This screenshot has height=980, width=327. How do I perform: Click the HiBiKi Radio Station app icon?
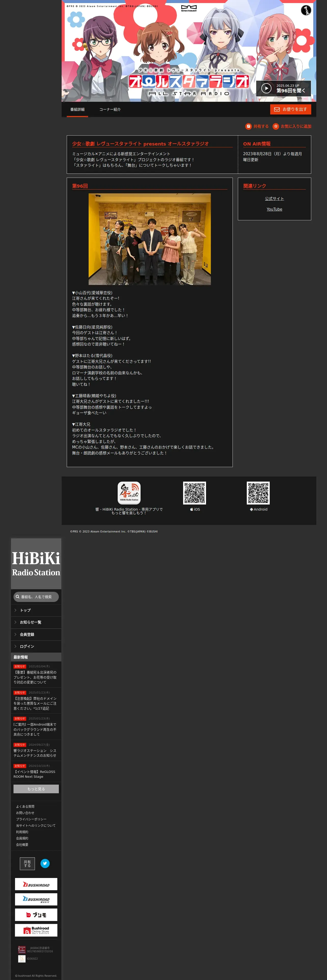tap(129, 493)
